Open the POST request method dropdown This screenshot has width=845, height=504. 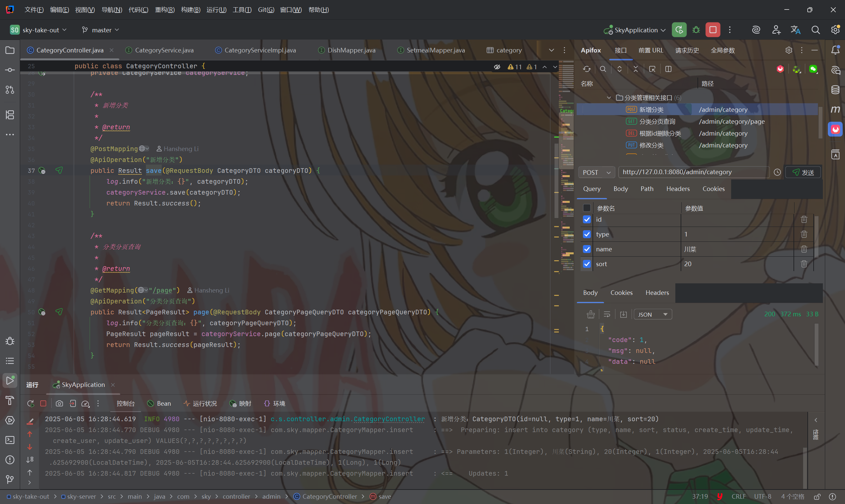coord(597,173)
